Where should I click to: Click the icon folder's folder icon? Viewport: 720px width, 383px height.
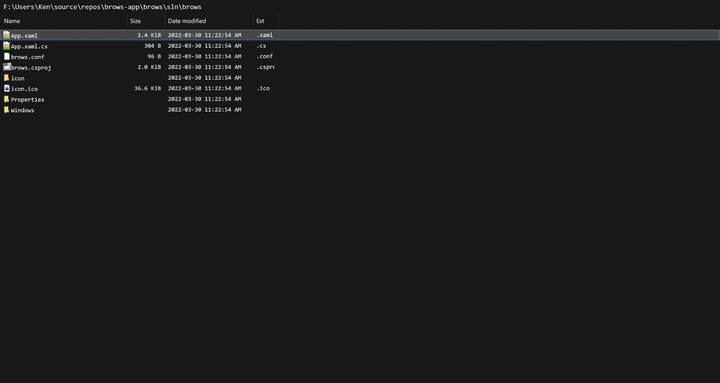pos(6,78)
